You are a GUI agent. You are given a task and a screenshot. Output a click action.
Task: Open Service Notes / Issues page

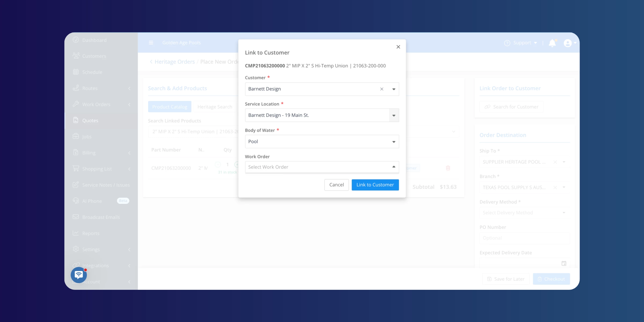point(106,185)
